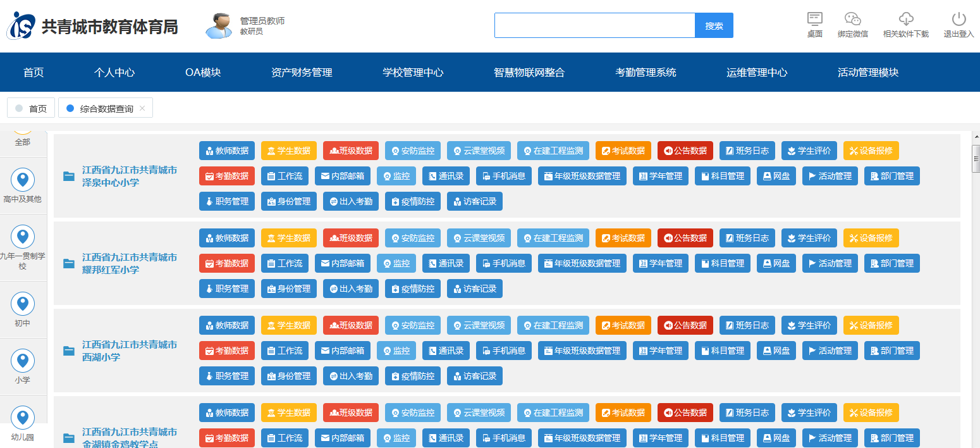Click in the top search box
This screenshot has width=980, height=448.
(x=595, y=25)
